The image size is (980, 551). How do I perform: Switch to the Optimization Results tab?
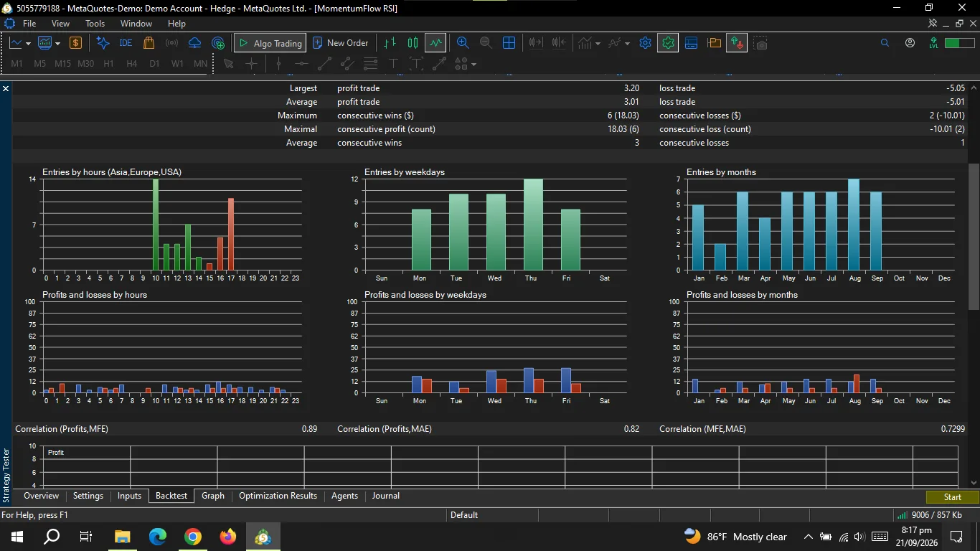278,496
